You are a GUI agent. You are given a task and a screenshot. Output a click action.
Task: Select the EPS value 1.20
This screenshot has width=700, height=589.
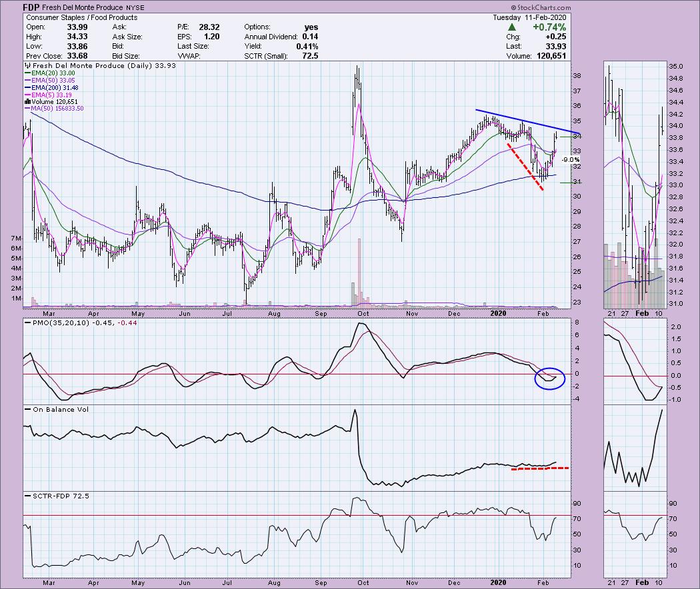211,37
